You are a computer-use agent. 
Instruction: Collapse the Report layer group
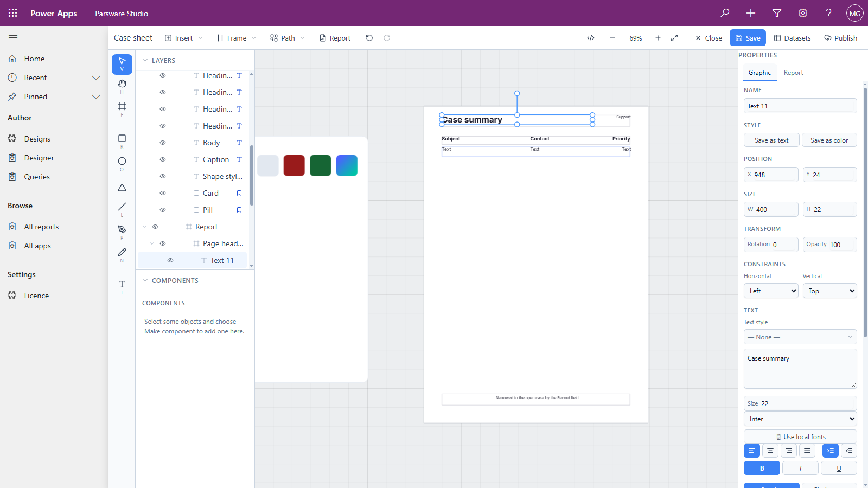(144, 227)
